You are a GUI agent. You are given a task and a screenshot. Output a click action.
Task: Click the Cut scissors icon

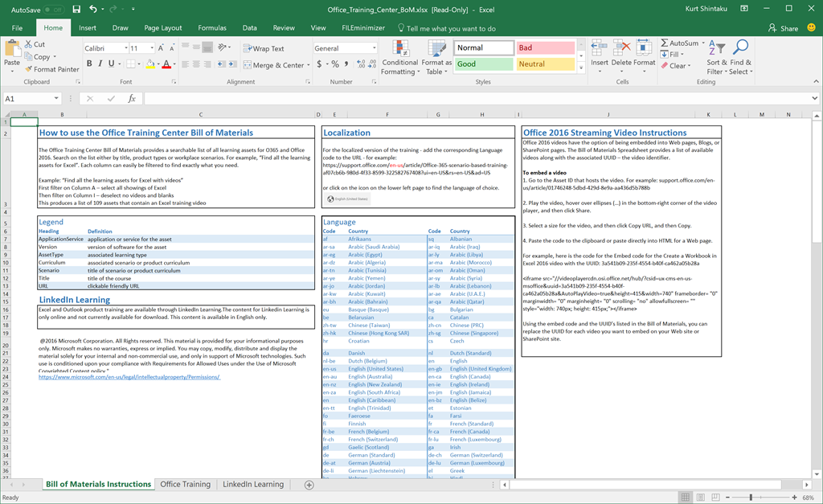pyautogui.click(x=27, y=44)
